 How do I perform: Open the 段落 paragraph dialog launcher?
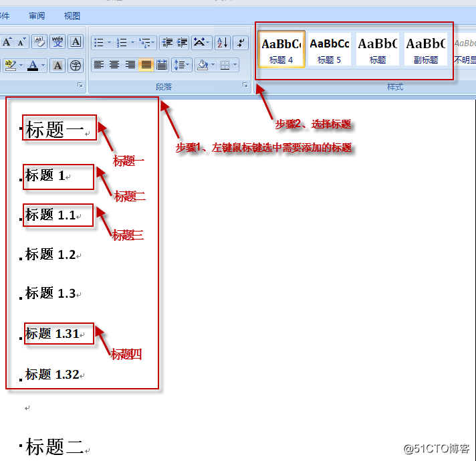click(x=245, y=85)
